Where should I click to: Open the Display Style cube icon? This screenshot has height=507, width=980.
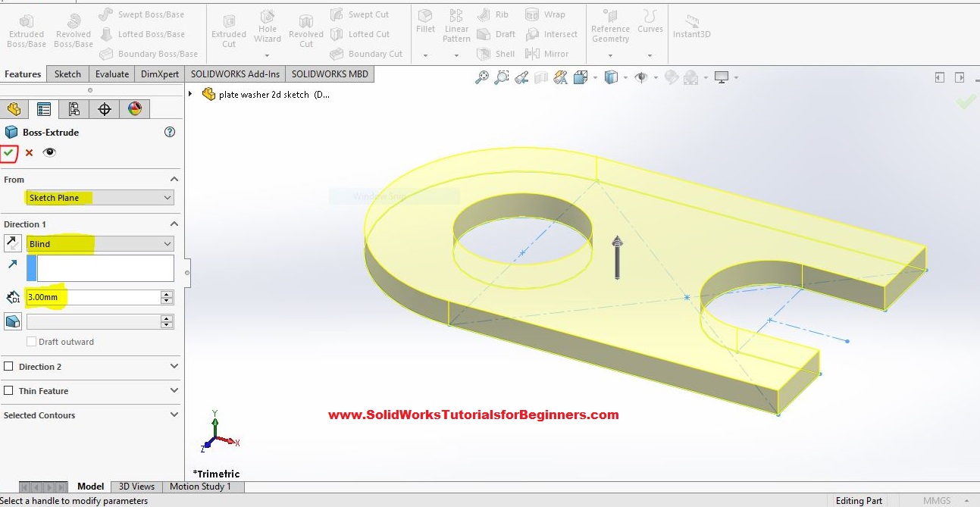point(611,77)
